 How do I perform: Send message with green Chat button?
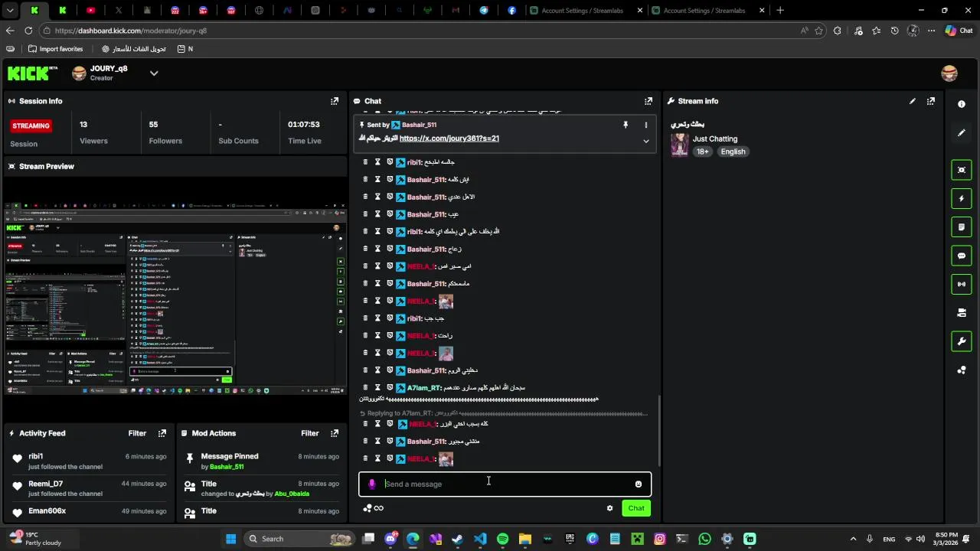[x=636, y=508]
